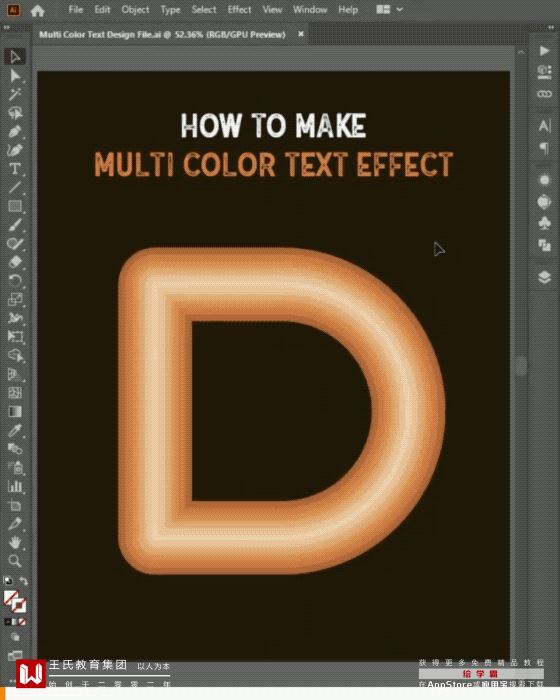Screen dimensions: 560x700
Task: Change the drawing mode
Action: 15,637
